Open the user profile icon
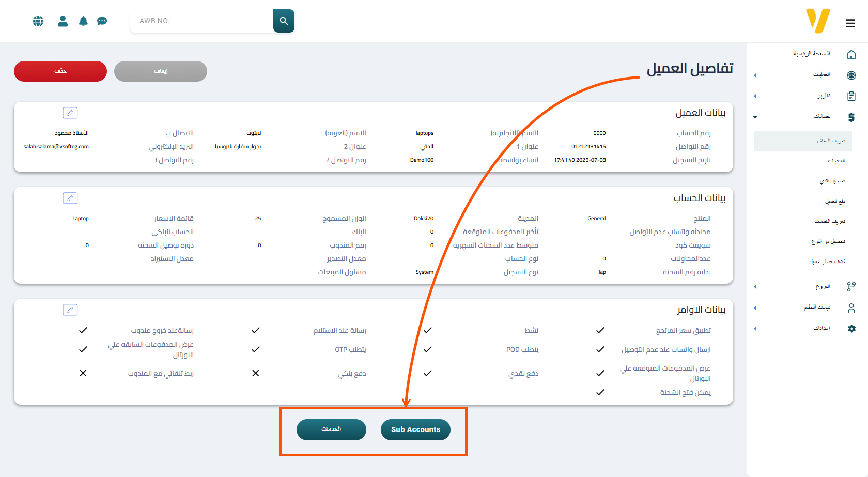 (x=63, y=21)
